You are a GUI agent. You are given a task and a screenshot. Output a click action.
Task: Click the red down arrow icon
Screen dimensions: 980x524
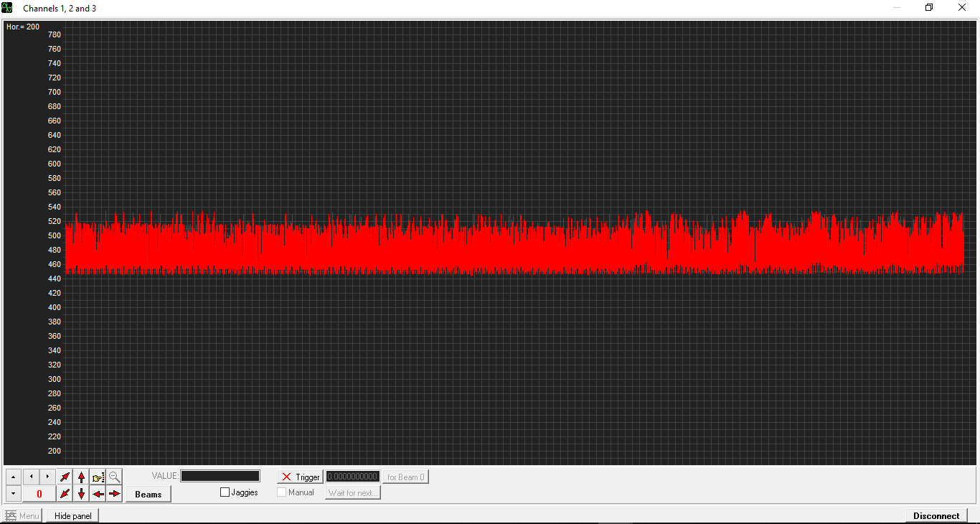click(x=81, y=494)
